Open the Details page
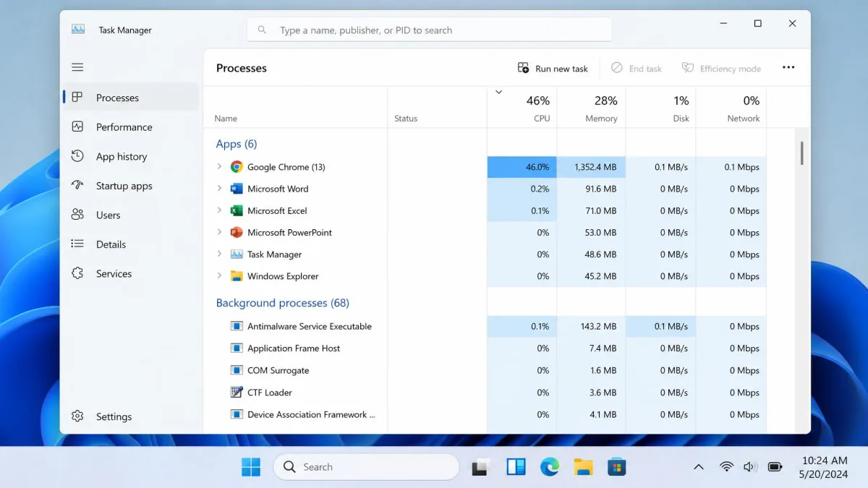 pyautogui.click(x=130, y=244)
